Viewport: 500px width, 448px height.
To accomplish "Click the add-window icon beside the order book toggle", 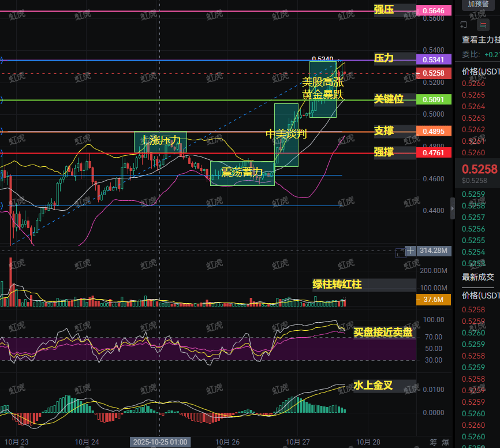I will click(x=464, y=25).
